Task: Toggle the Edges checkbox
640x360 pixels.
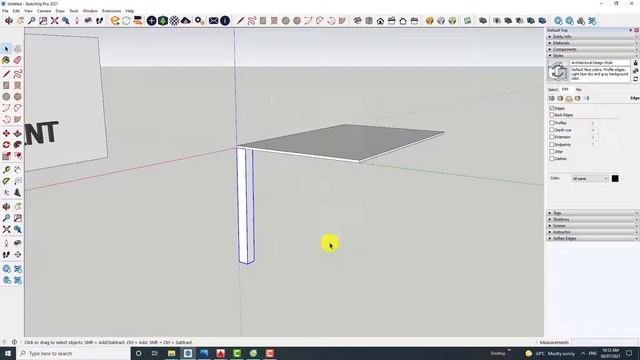Action: 551,108
